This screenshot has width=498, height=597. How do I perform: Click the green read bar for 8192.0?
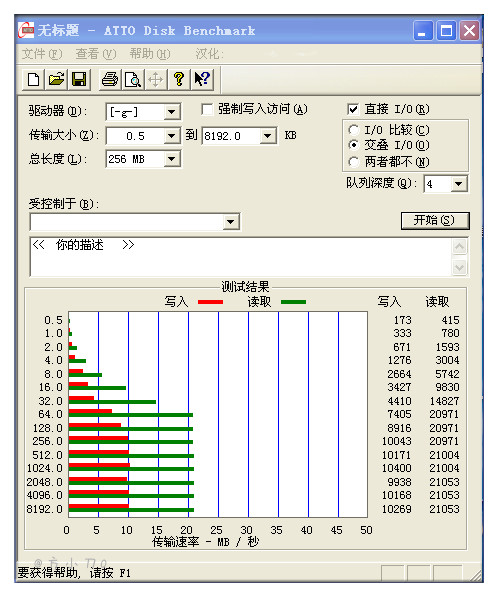tap(131, 510)
